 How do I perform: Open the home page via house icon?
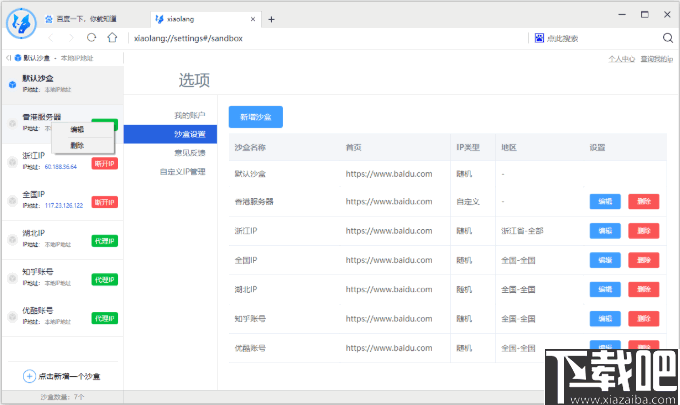(x=112, y=38)
